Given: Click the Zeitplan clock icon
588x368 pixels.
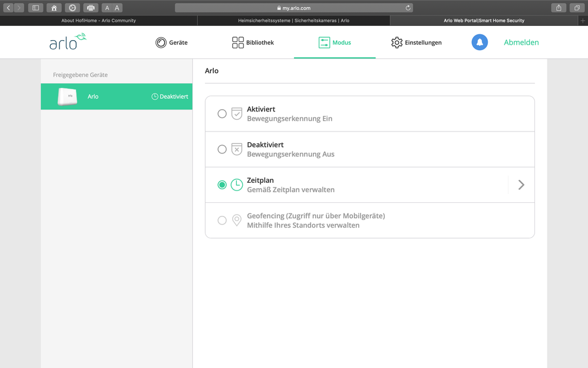Looking at the screenshot, I should coord(237,185).
